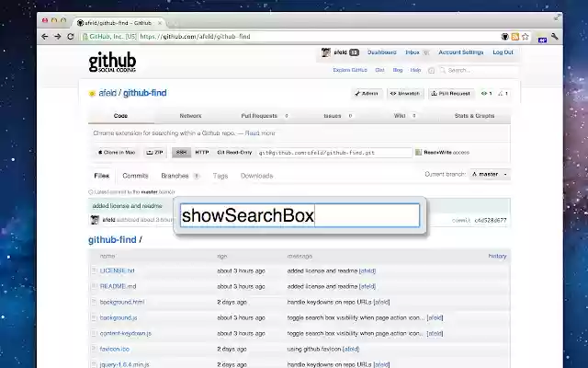The height and width of the screenshot is (368, 588).
Task: Open favicon.ico file
Action: [x=114, y=350]
